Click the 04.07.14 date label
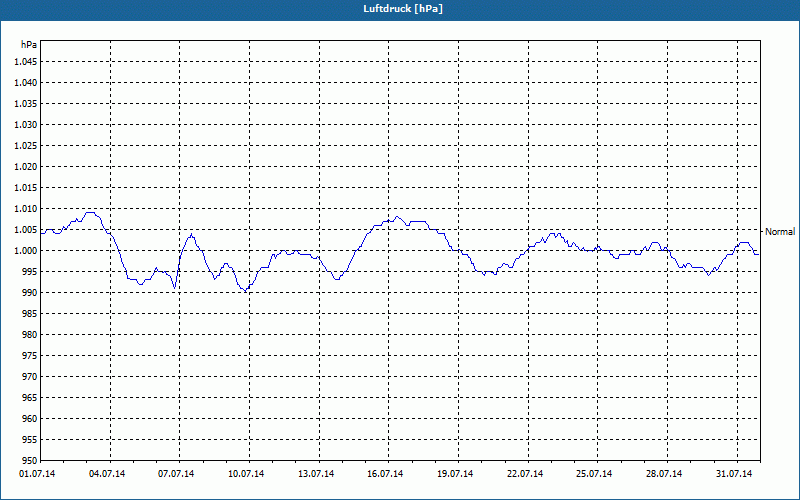 click(x=107, y=474)
